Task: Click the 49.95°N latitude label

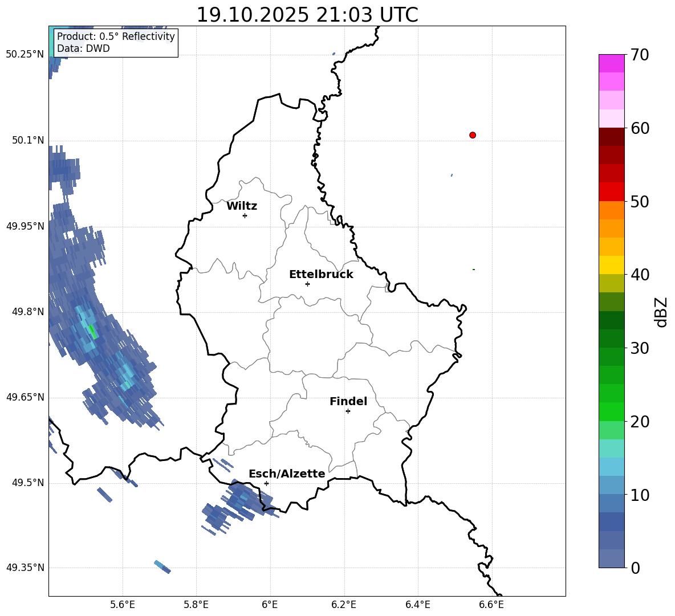Action: click(25, 226)
